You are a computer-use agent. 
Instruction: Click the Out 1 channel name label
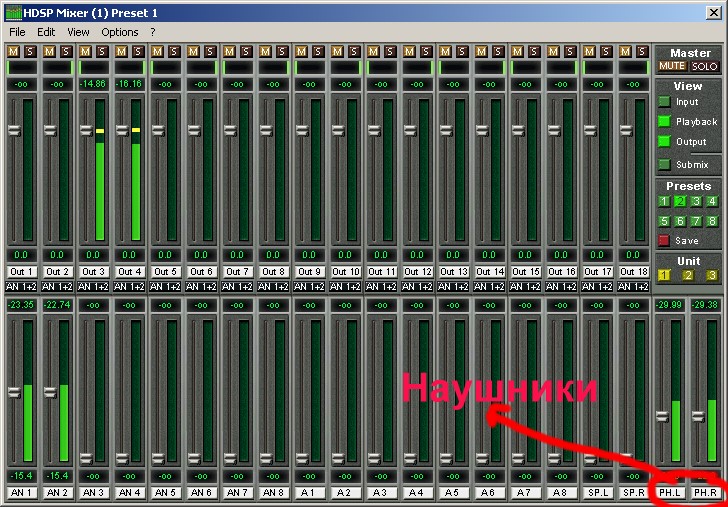[21, 272]
